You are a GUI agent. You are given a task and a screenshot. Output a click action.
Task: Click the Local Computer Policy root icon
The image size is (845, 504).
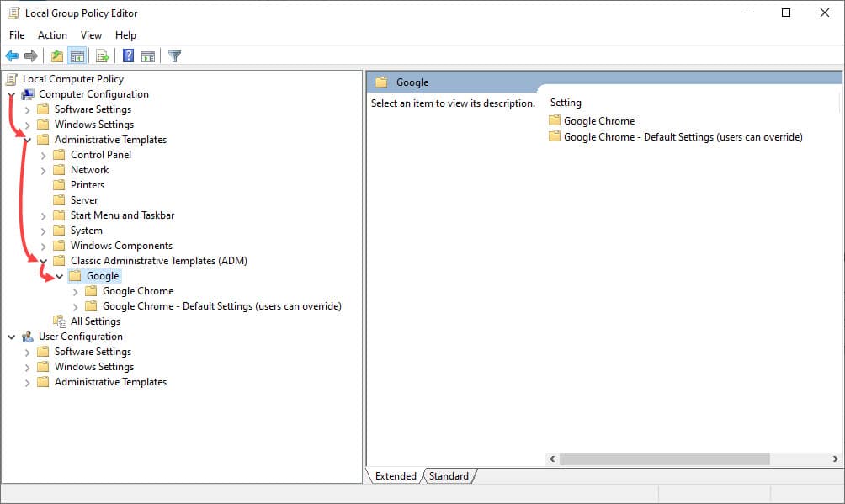tap(11, 79)
